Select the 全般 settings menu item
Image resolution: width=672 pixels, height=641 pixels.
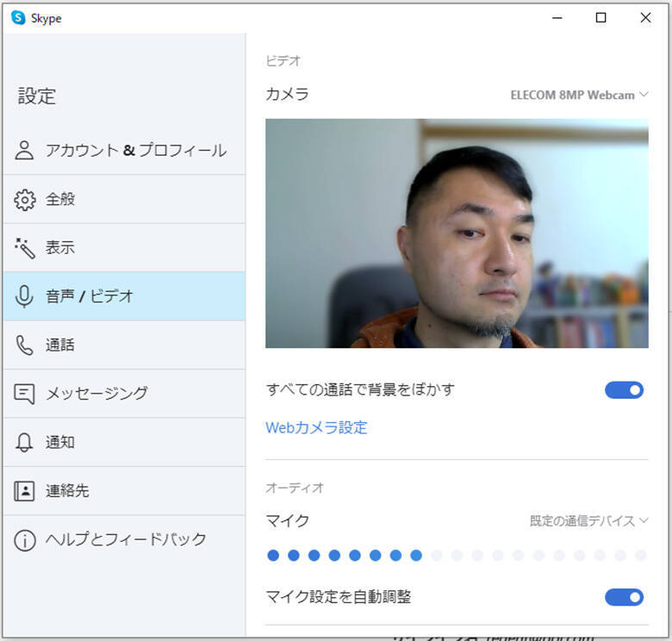pos(61,199)
